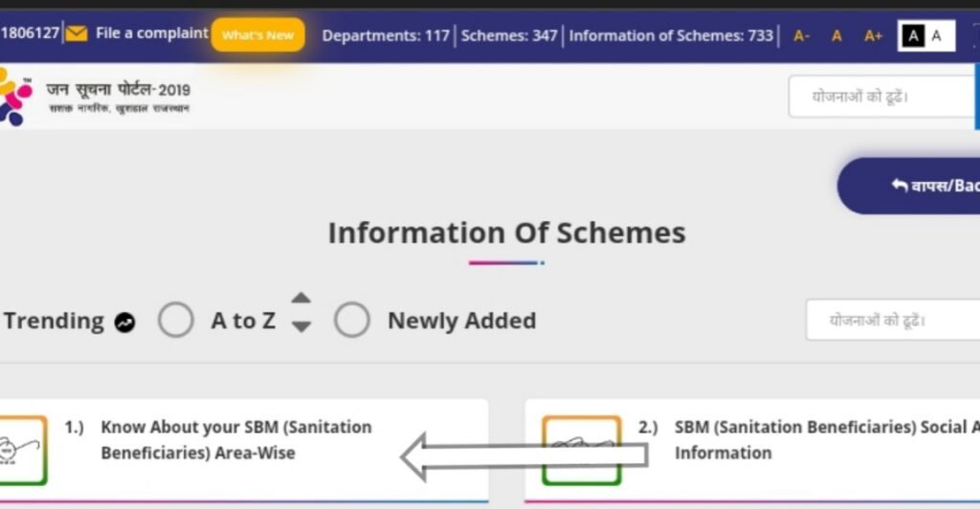This screenshot has height=509, width=980.
Task: Open Know About your SBM Area-Wise scheme
Action: click(236, 440)
